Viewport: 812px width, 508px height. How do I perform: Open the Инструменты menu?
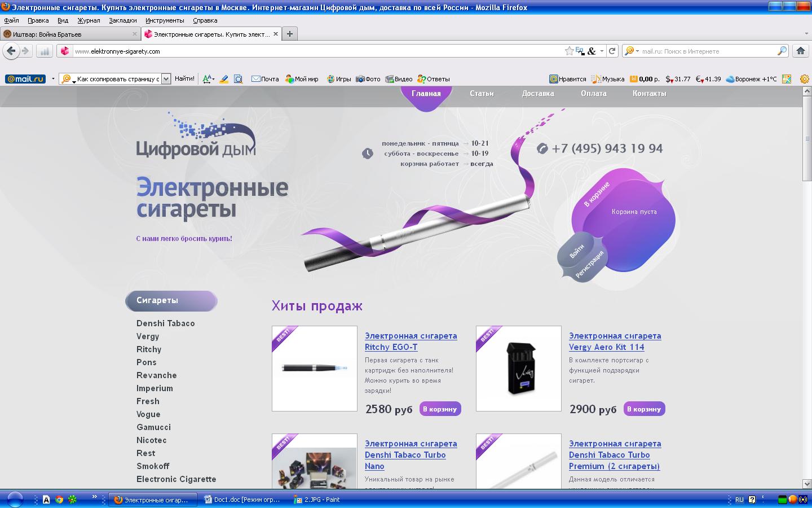(x=165, y=20)
